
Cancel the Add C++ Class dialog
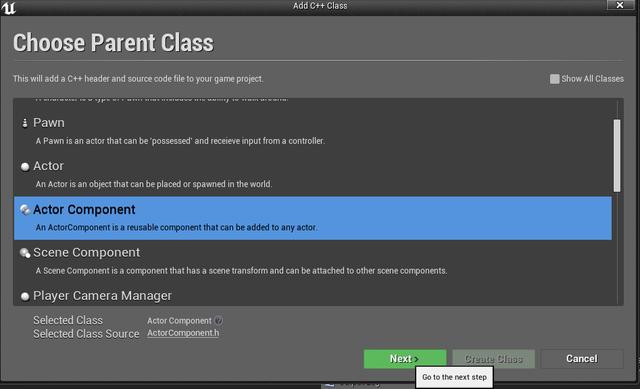582,359
